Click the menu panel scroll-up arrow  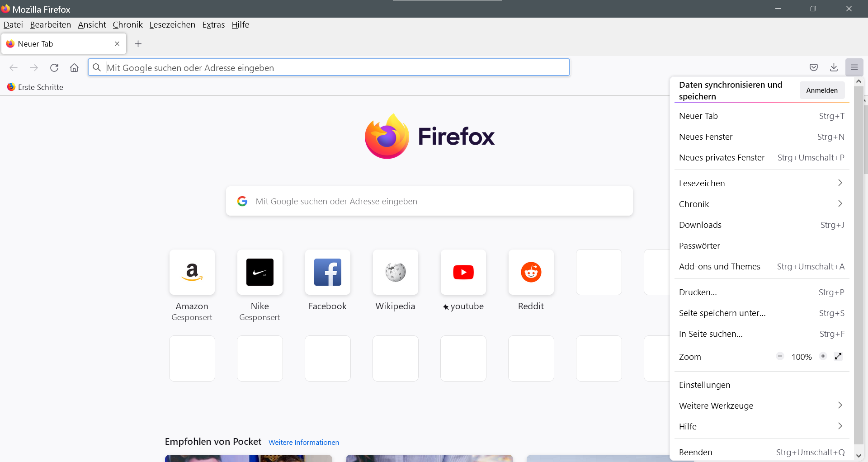[859, 81]
